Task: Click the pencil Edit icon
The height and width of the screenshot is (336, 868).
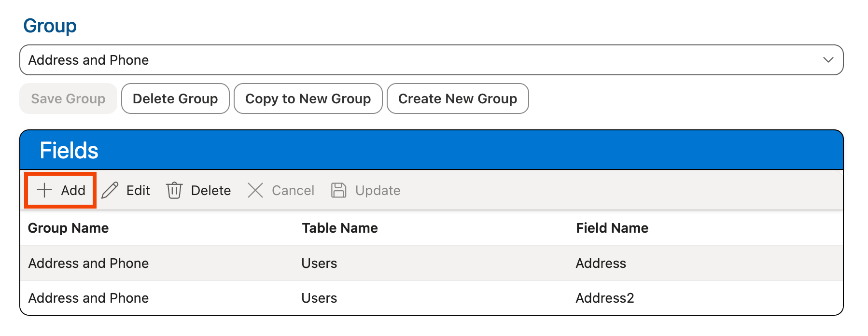Action: 110,190
